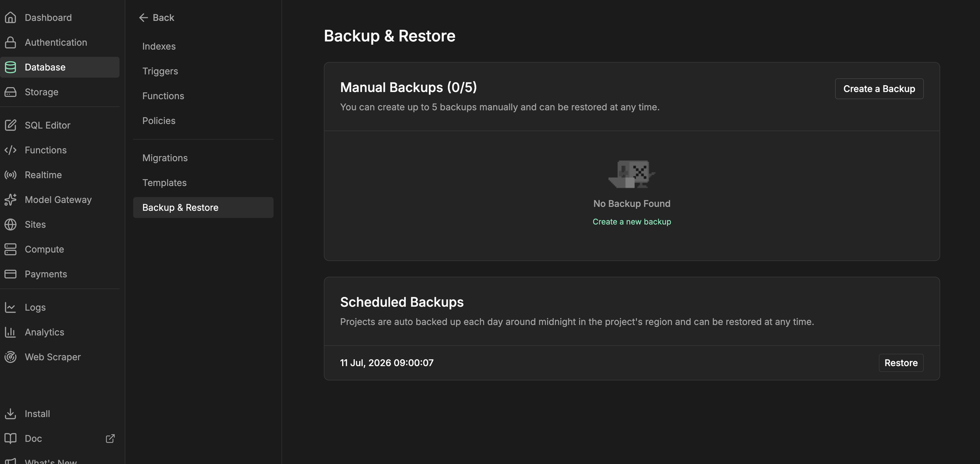980x464 pixels.
Task: Click the Scheduled Backups heading
Action: (402, 302)
